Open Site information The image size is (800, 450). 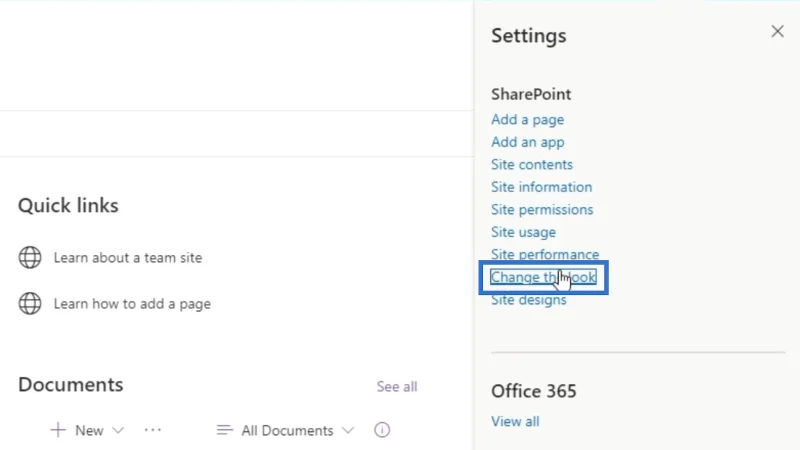point(541,187)
